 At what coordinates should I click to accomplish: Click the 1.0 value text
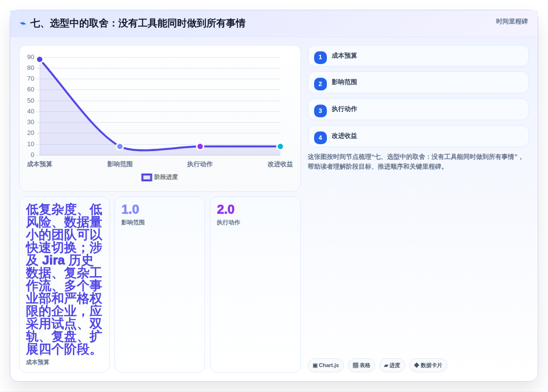point(130,209)
